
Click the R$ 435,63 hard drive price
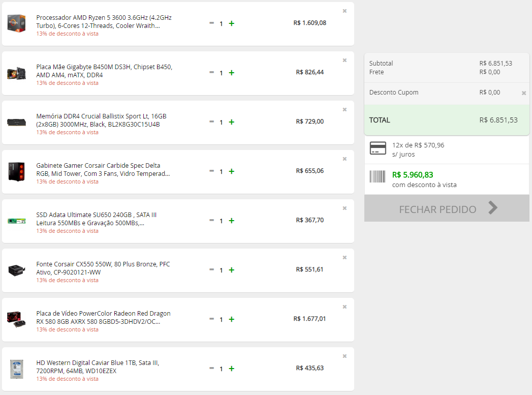point(310,368)
